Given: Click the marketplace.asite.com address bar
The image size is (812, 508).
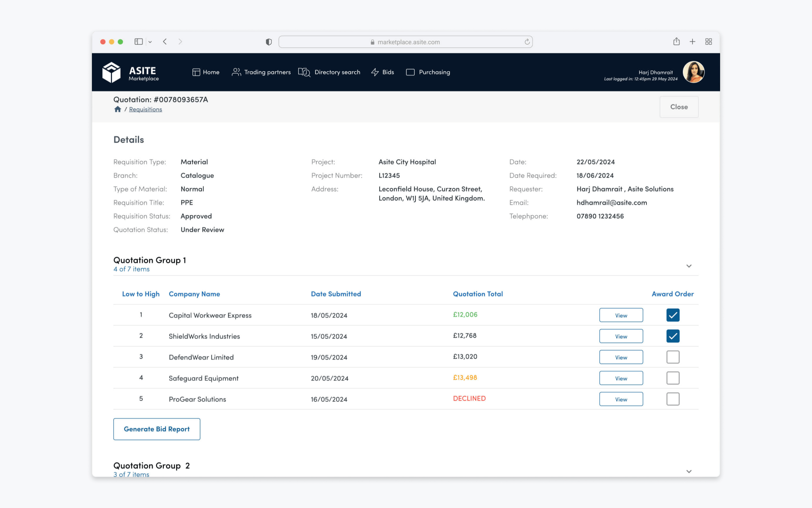Looking at the screenshot, I should click(405, 42).
